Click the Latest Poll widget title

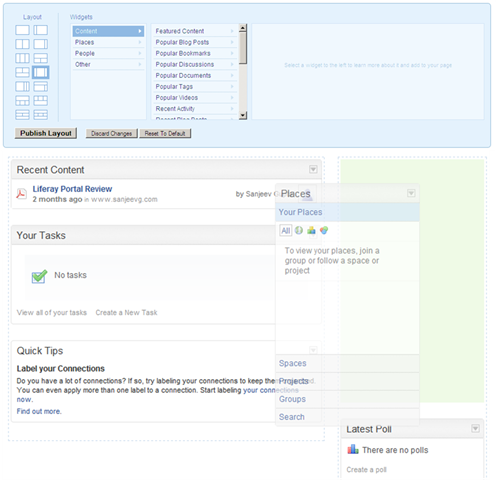coord(369,429)
